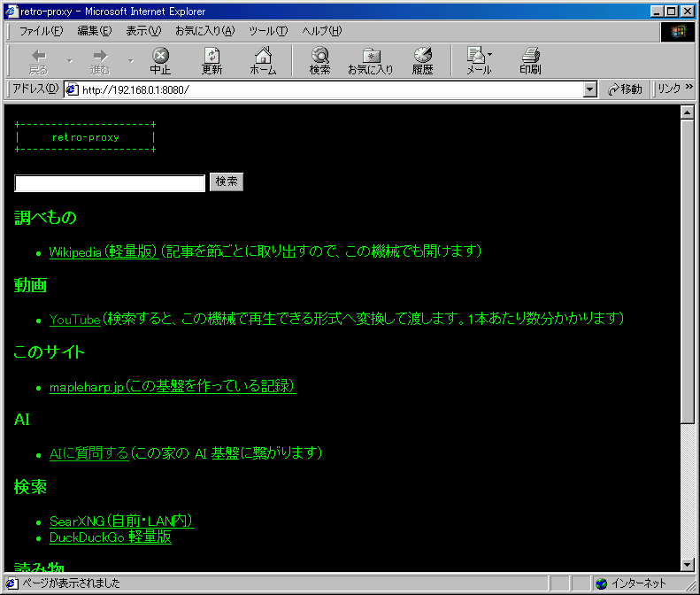Viewport: 700px width, 595px height.
Task: Open the Search (検索) toolbar pane
Action: pyautogui.click(x=320, y=60)
